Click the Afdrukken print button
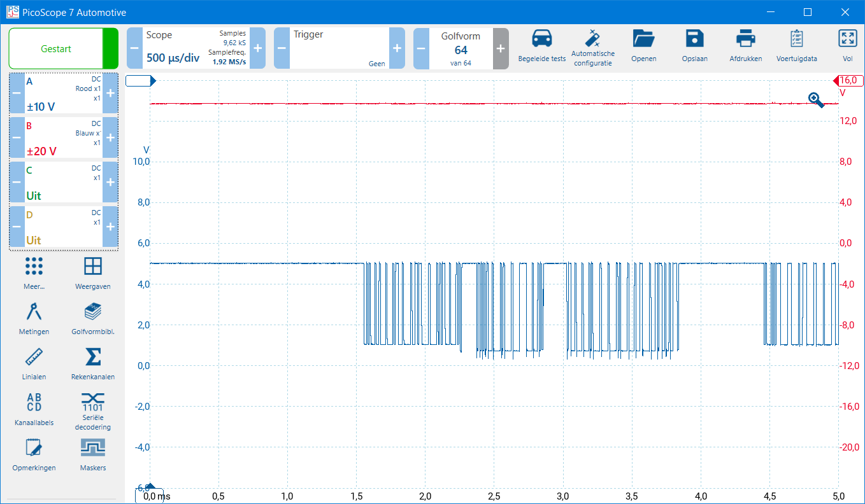The width and height of the screenshot is (865, 504). pyautogui.click(x=745, y=39)
